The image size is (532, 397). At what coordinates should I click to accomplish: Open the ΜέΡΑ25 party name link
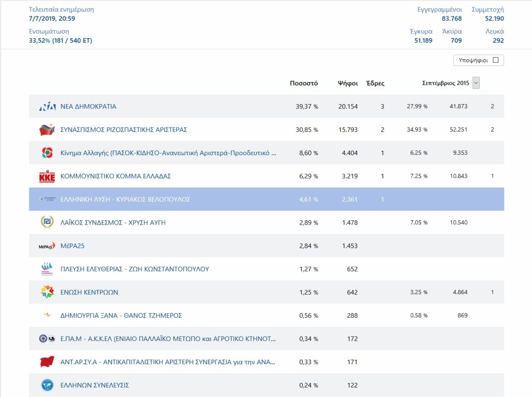tap(72, 246)
